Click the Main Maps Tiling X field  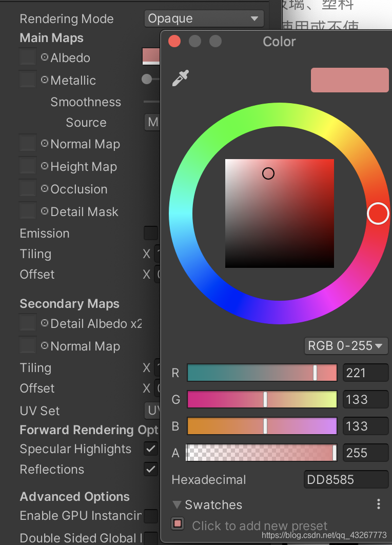(x=158, y=254)
